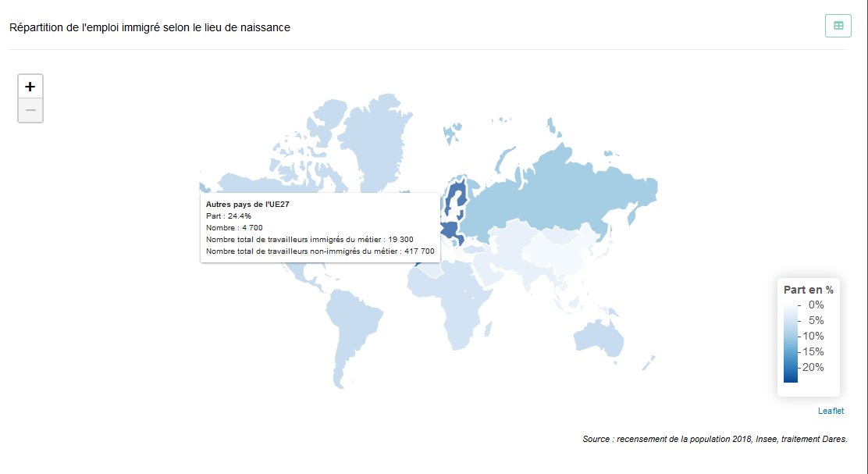Click 'Part : 24.4%' tooltip line

(229, 216)
